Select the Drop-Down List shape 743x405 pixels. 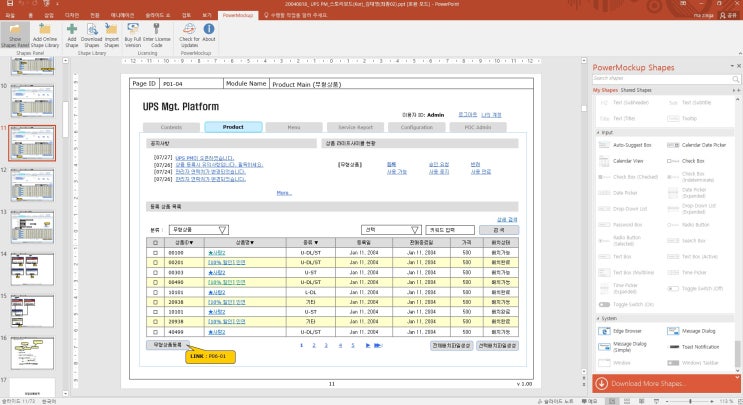pyautogui.click(x=623, y=208)
